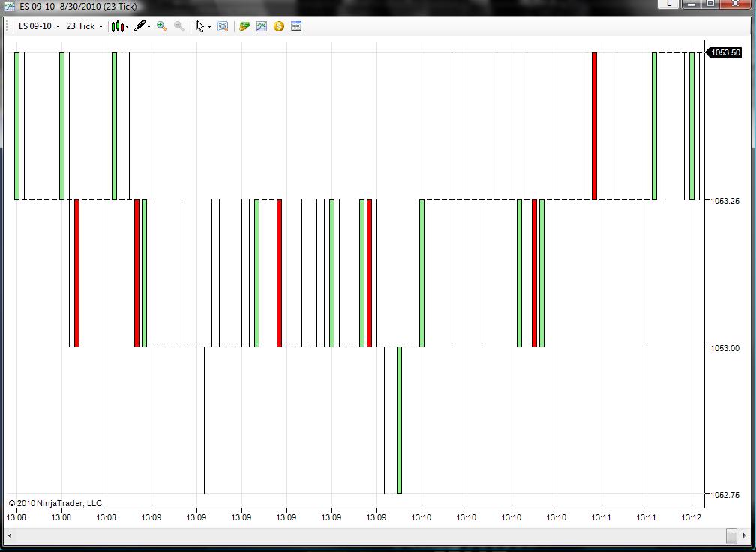Open the 23 Tick interval dropdown
The height and width of the screenshot is (552, 756).
pos(84,26)
